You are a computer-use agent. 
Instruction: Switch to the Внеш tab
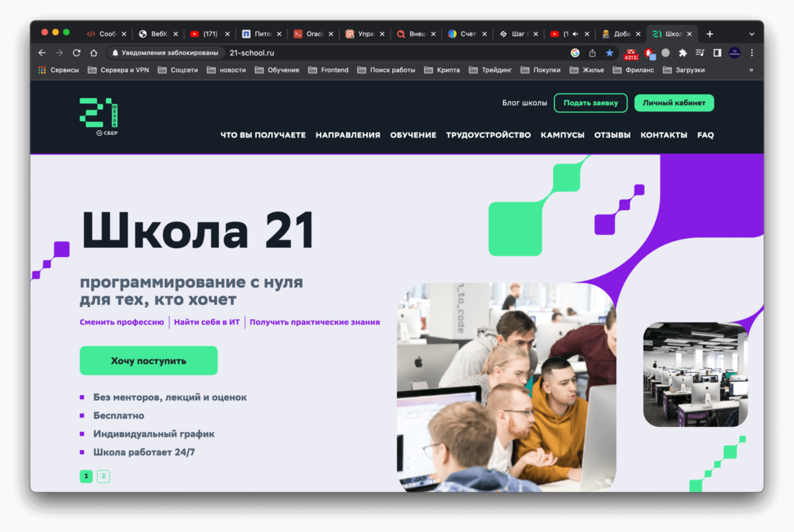416,34
